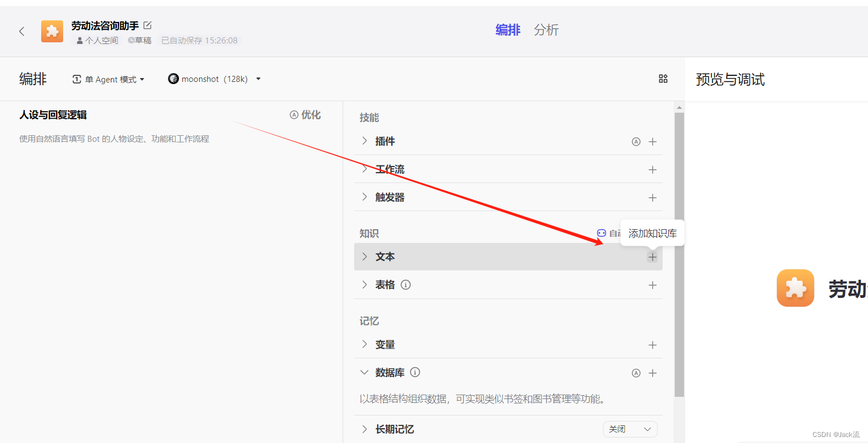Click the auto-add icon for 插件
The height and width of the screenshot is (443, 868).
(x=636, y=142)
